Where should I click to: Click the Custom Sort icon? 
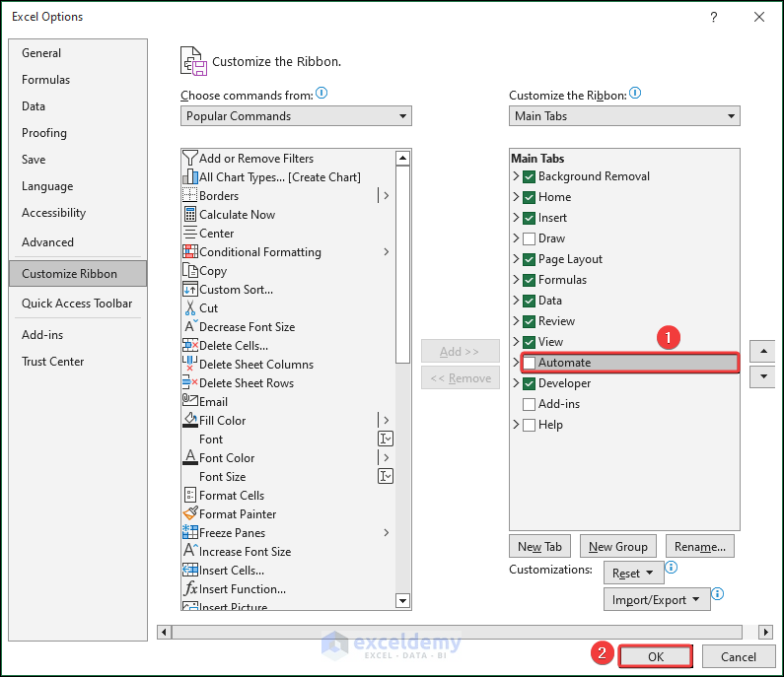pyautogui.click(x=190, y=290)
